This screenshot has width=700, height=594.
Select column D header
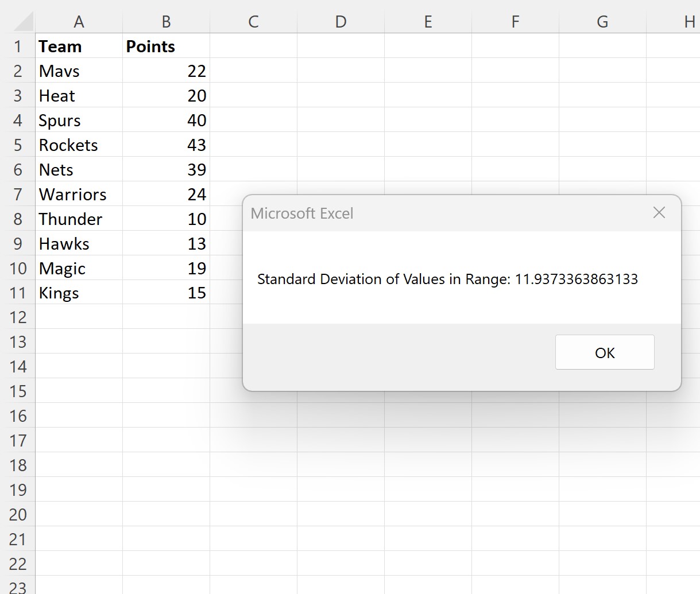point(341,22)
